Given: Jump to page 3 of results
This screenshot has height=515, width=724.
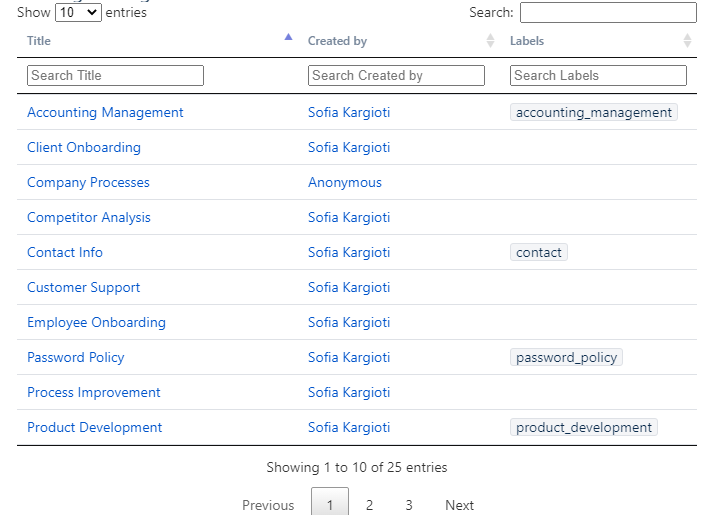Looking at the screenshot, I should tap(409, 505).
